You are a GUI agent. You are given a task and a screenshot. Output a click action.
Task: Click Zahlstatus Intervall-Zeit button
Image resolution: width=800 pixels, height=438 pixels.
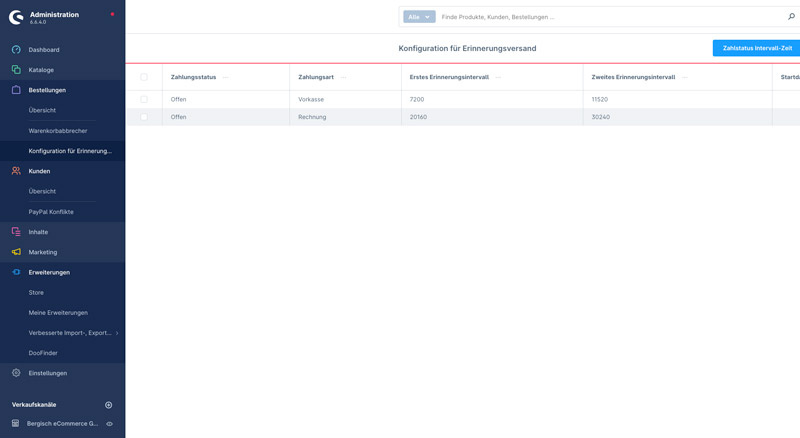coord(757,48)
